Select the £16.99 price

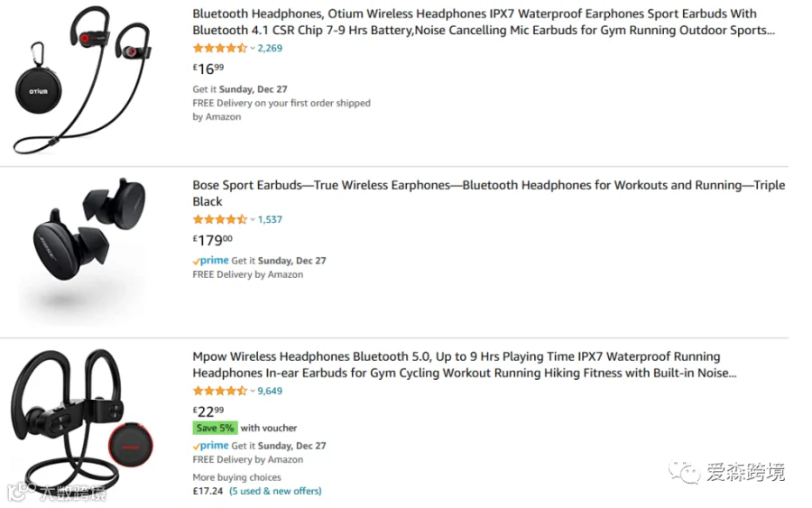(x=208, y=69)
